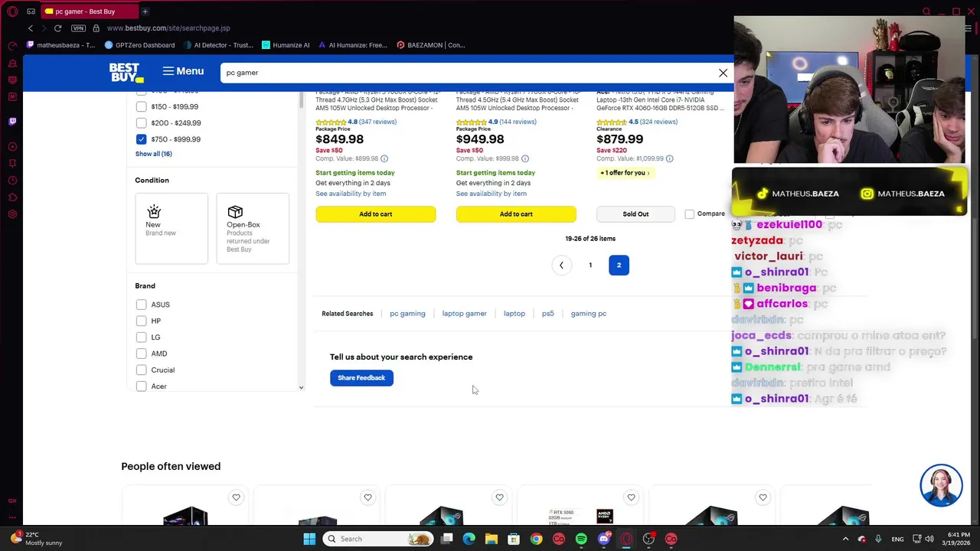Expand the +1 offer for you link
This screenshot has height=551, width=980.
point(625,173)
